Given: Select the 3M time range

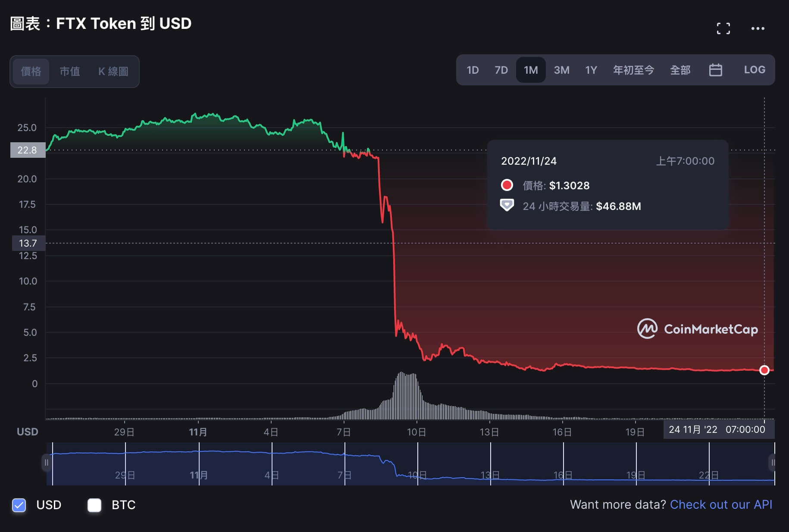Looking at the screenshot, I should click(561, 70).
